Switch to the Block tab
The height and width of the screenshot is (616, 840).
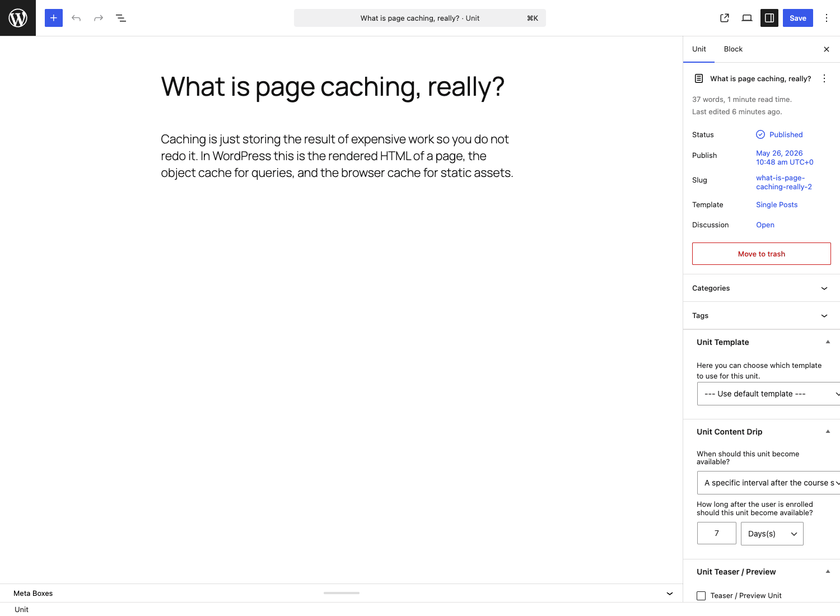(x=733, y=49)
